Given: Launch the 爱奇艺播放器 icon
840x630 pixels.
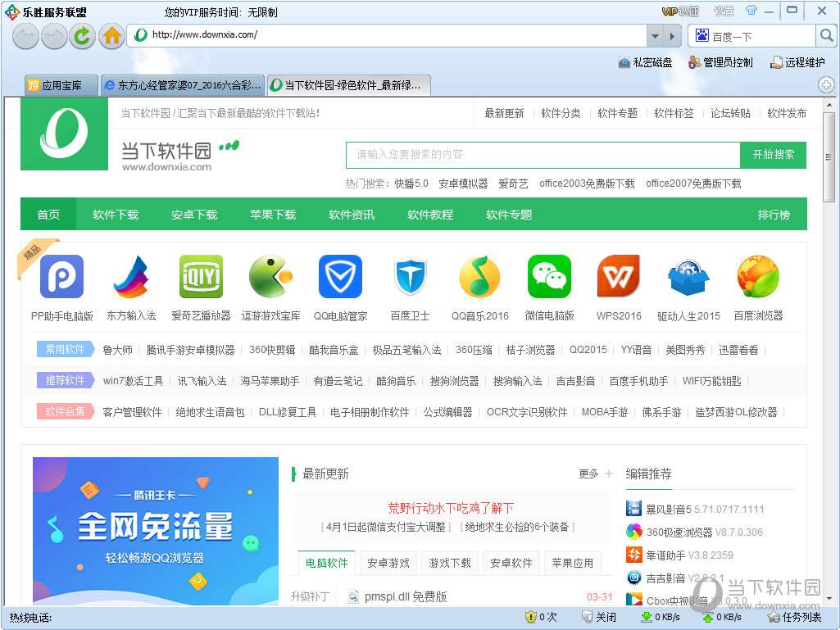Looking at the screenshot, I should 201,278.
